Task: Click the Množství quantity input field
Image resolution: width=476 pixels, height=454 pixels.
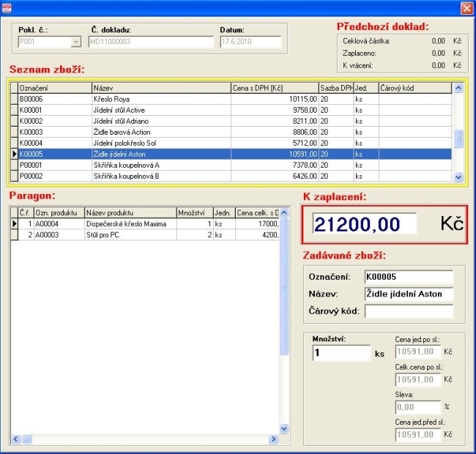Action: click(x=341, y=354)
